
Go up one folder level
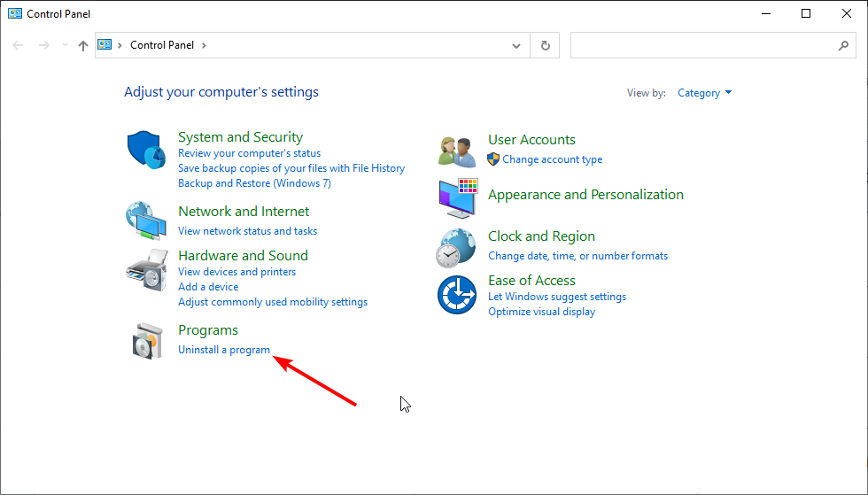click(83, 45)
